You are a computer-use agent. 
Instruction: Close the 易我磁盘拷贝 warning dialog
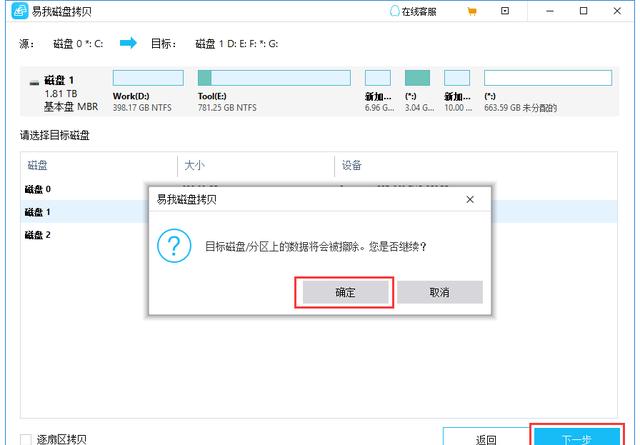point(470,199)
